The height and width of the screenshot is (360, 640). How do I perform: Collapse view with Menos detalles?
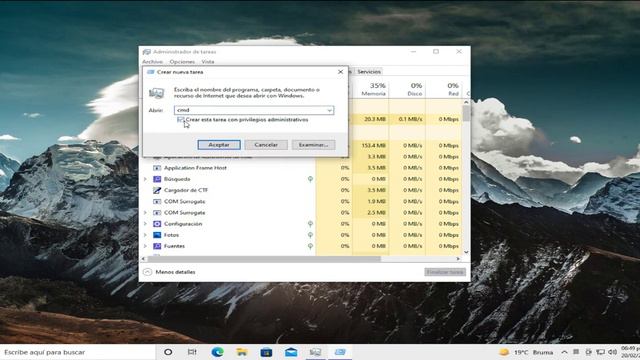coord(169,272)
